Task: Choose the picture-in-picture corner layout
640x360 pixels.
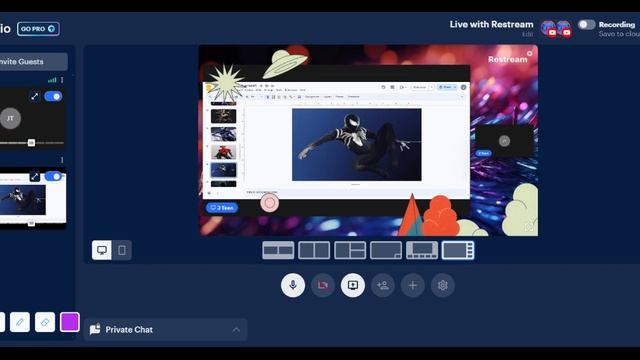Action: point(386,250)
